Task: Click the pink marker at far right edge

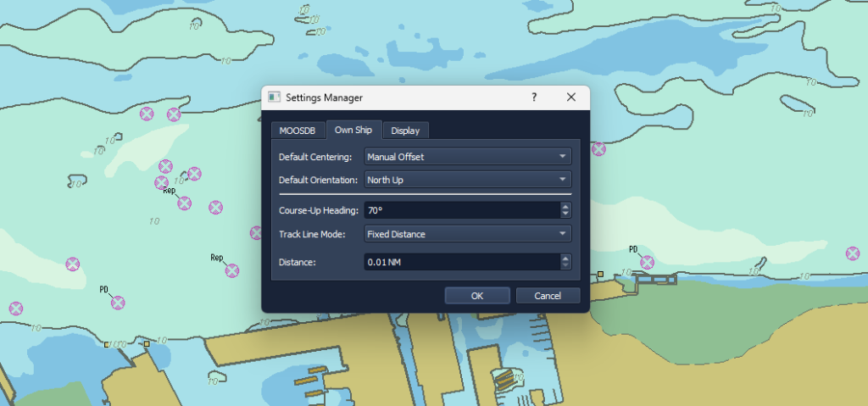Action: (x=852, y=253)
